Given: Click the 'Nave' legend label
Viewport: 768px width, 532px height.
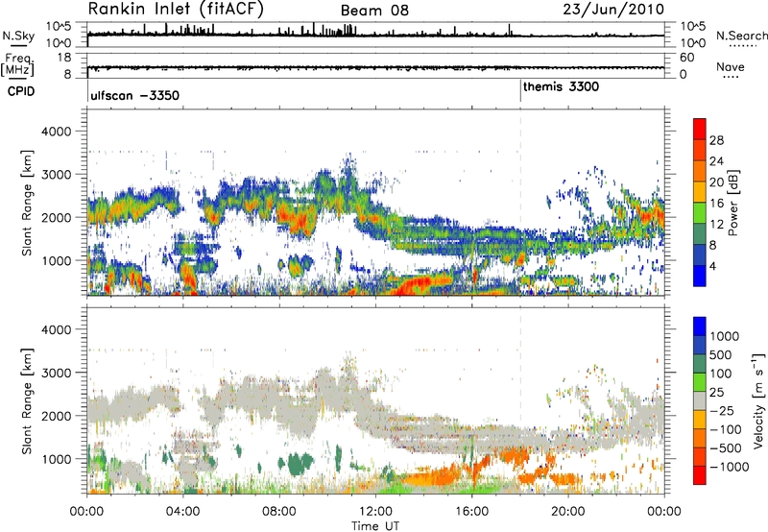Looking at the screenshot, I should pyautogui.click(x=731, y=66).
